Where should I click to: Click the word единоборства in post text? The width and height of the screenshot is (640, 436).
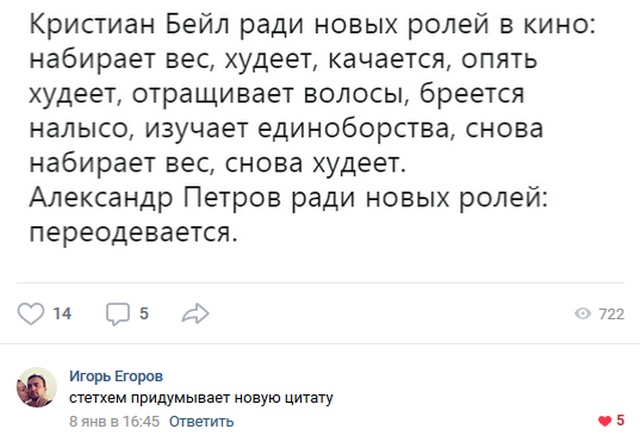[359, 129]
